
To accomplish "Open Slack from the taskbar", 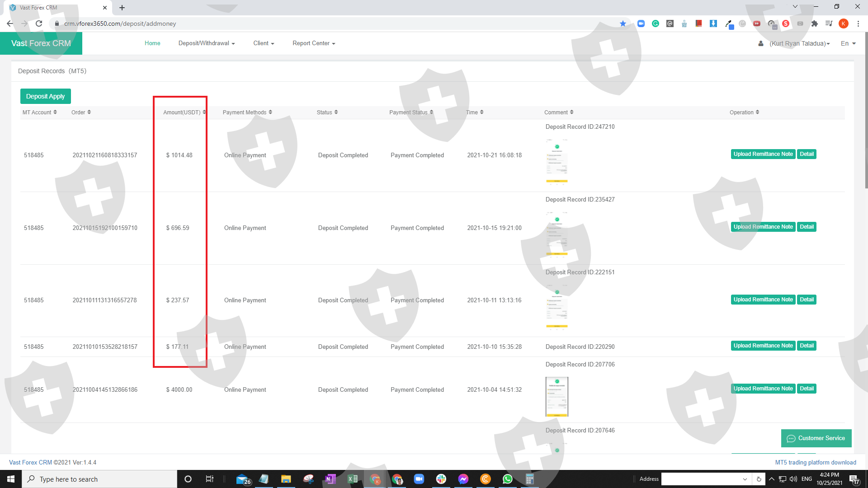I will (441, 479).
